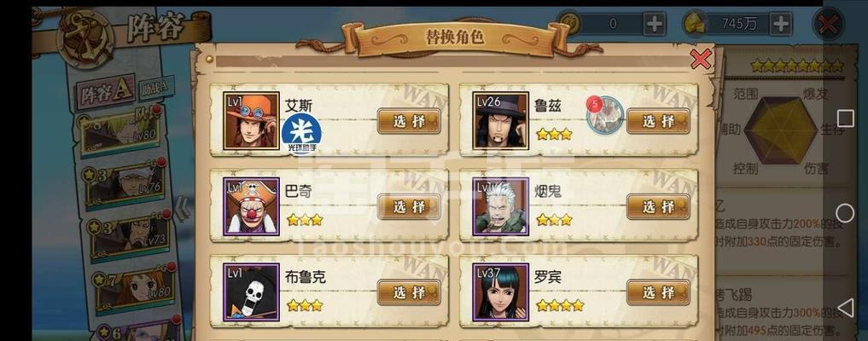Click 选择 button for 罗宾
The image size is (868, 341).
[x=658, y=292]
